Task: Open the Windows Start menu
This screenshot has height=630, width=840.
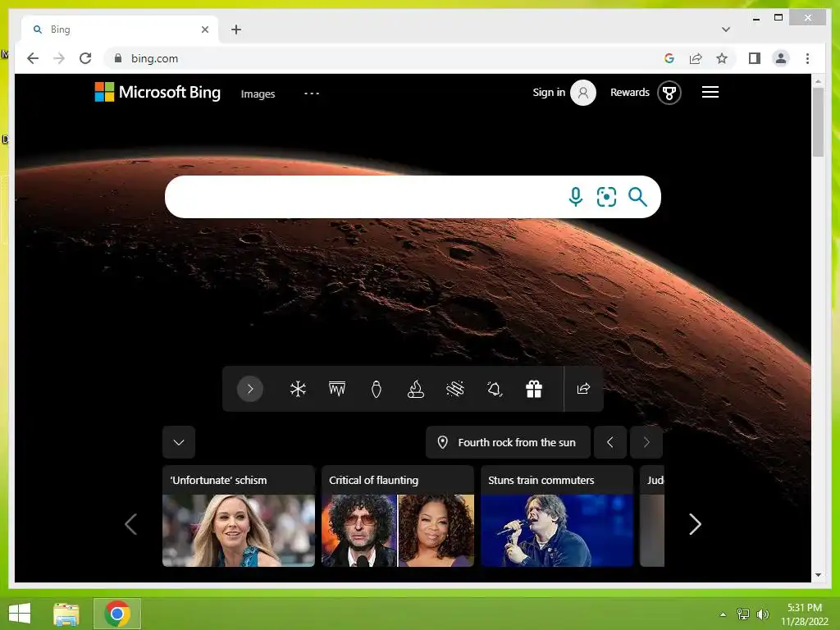Action: pyautogui.click(x=20, y=614)
